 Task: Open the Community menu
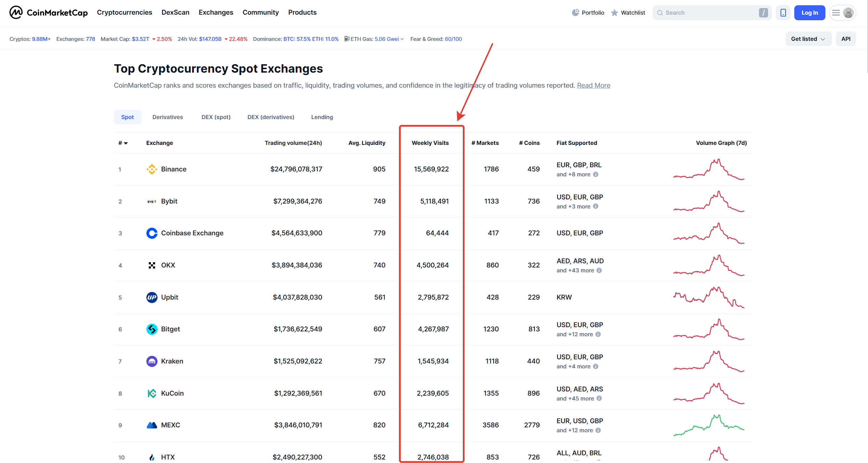coord(261,12)
